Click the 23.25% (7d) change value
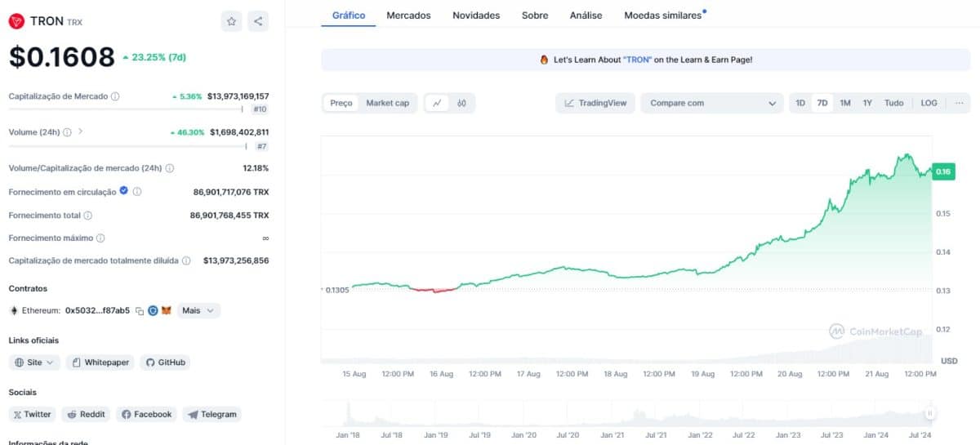The height and width of the screenshot is (445, 980). tap(158, 58)
